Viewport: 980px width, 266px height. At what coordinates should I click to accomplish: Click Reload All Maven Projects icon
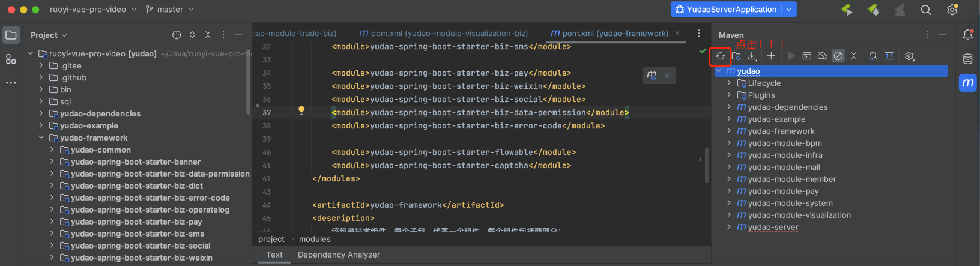coord(720,56)
